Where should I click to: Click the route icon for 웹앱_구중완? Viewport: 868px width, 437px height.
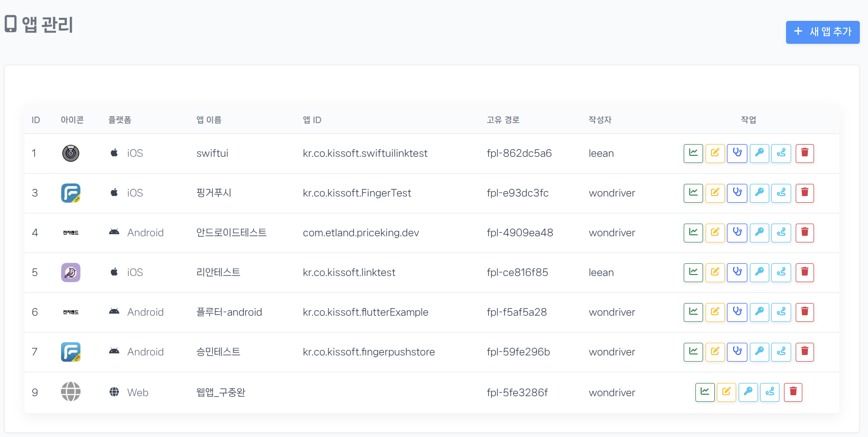coord(769,393)
